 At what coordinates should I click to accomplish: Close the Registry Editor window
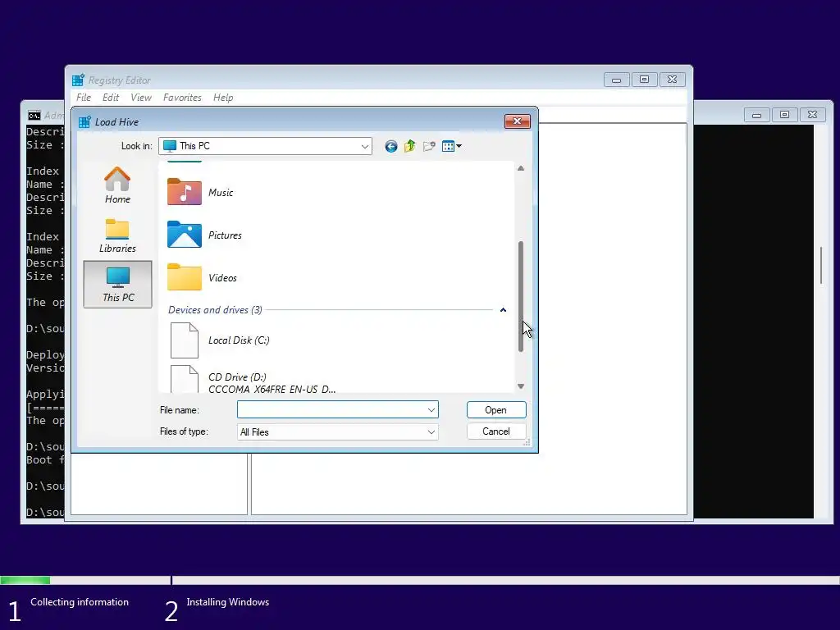[673, 80]
